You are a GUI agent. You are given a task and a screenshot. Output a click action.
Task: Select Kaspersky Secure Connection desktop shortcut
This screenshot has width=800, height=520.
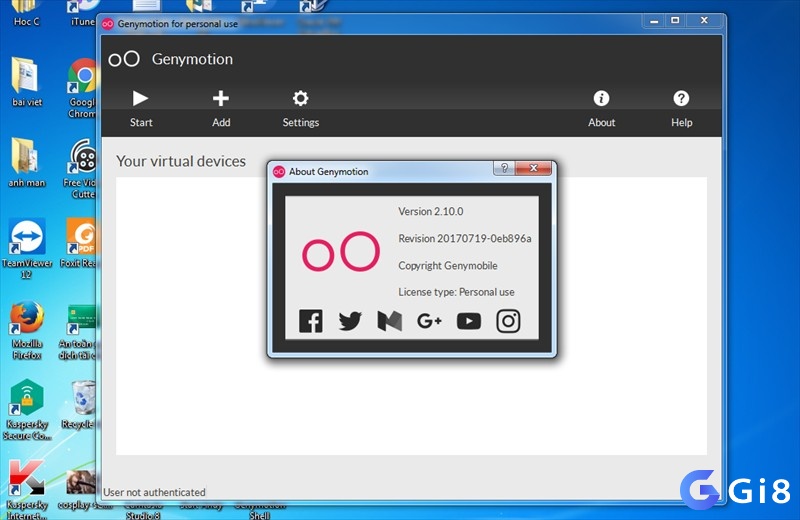27,410
